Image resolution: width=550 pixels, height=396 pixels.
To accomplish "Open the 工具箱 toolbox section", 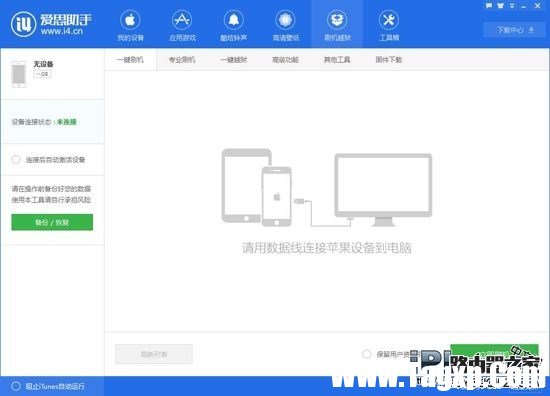I will pos(389,26).
